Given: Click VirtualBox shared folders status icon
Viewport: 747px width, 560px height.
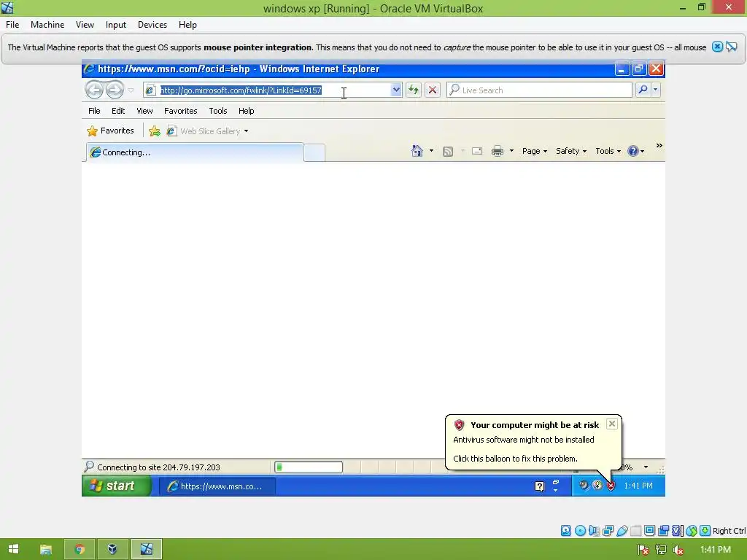Looking at the screenshot, I should pos(635,531).
